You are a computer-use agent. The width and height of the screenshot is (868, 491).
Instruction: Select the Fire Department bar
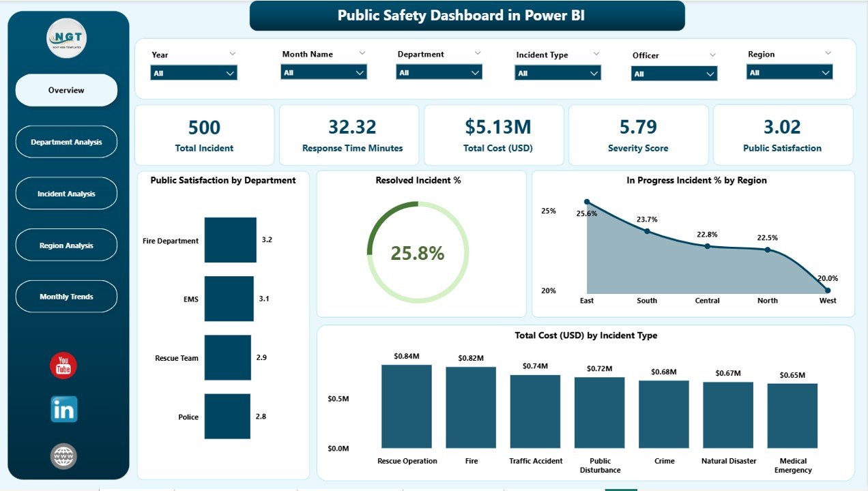pyautogui.click(x=230, y=240)
